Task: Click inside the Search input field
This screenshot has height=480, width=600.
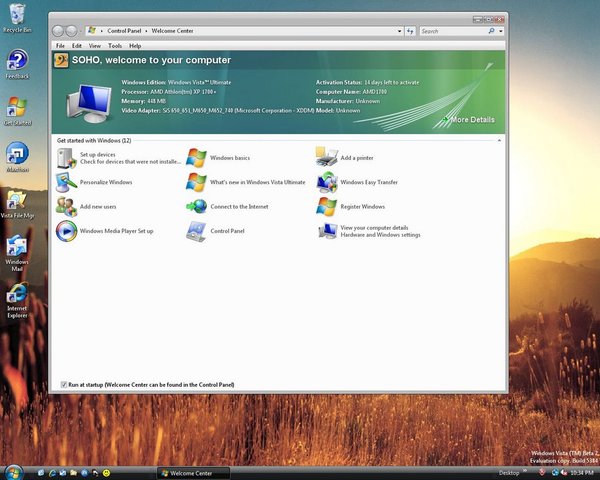Action: (x=453, y=31)
